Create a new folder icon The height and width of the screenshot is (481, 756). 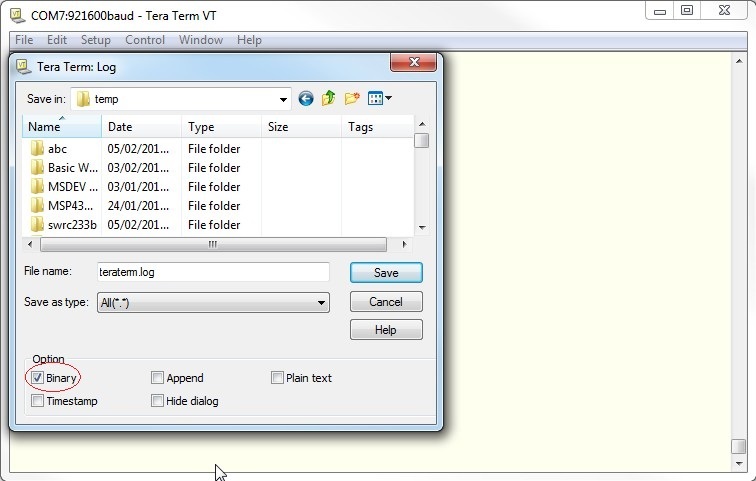coord(352,98)
